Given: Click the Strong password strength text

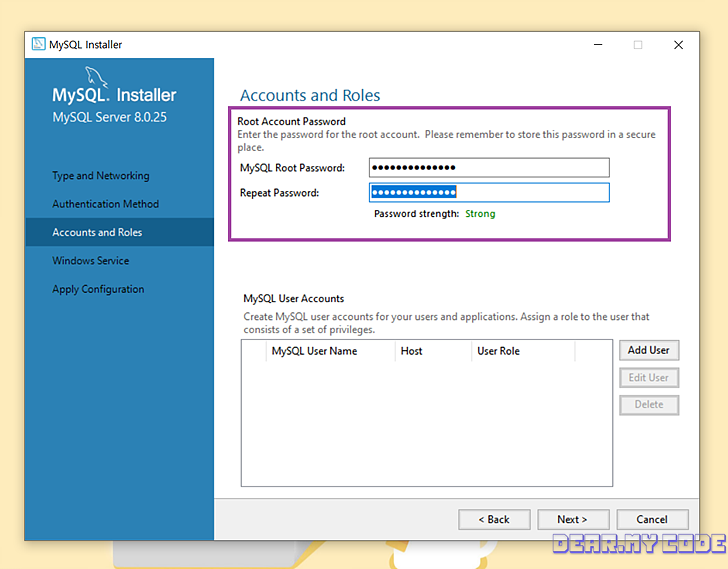Looking at the screenshot, I should [x=480, y=214].
